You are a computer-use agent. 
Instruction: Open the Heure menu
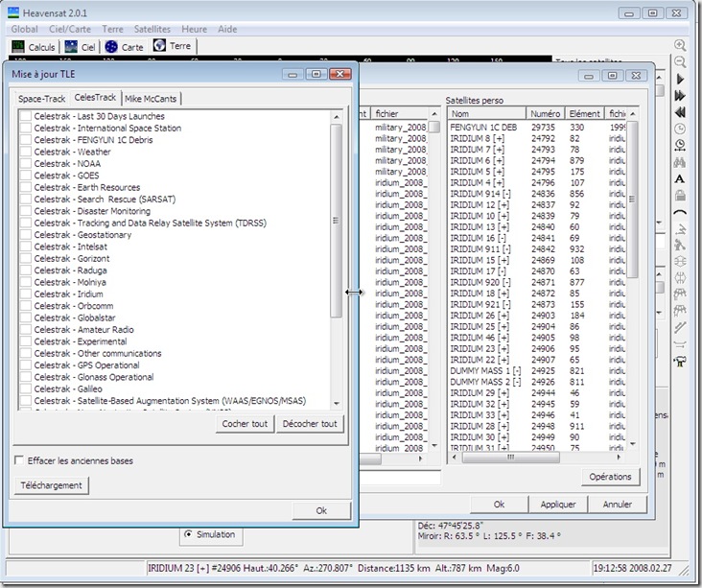point(194,29)
